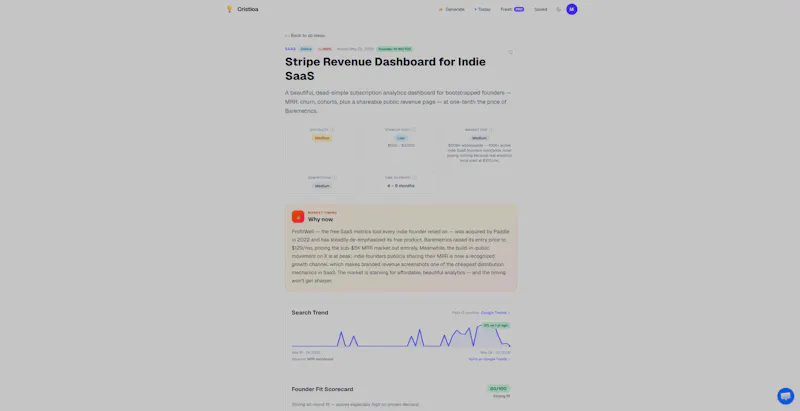
Task: Click the lightbulb logo icon
Action: [x=229, y=9]
